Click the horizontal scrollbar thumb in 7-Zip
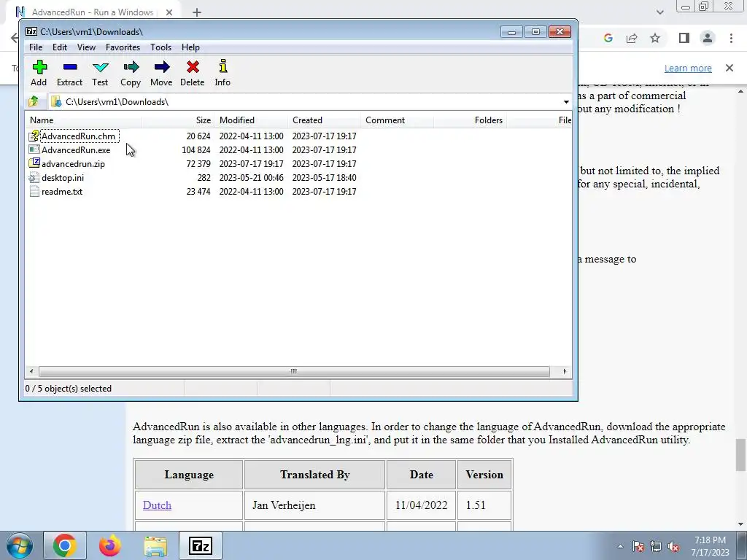This screenshot has height=560, width=747. pyautogui.click(x=294, y=371)
